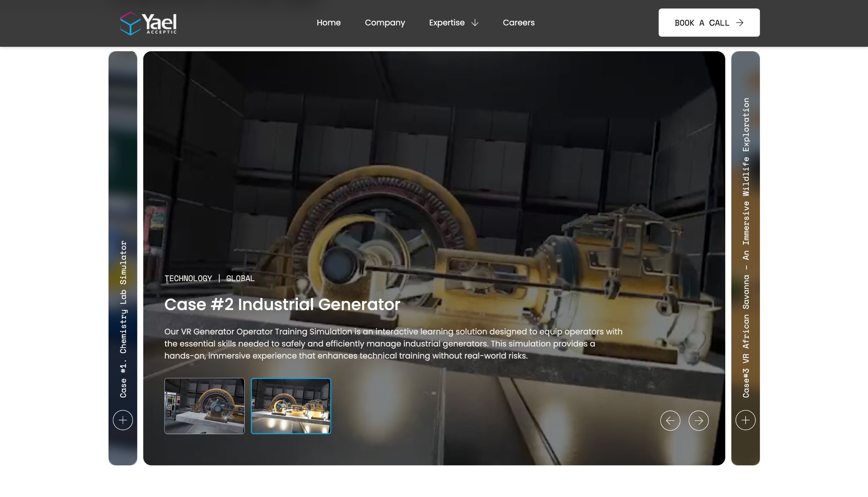Click the TECHNOLOGY category label

coord(188,279)
